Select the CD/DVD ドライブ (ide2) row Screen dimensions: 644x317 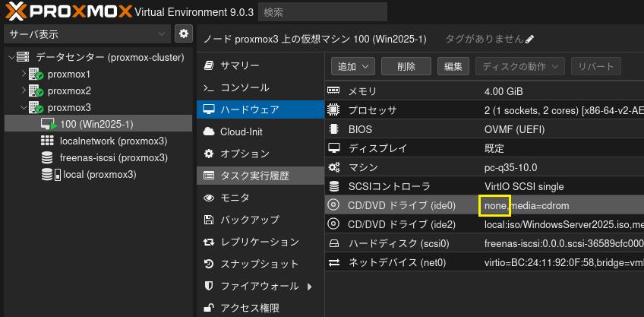click(x=485, y=224)
